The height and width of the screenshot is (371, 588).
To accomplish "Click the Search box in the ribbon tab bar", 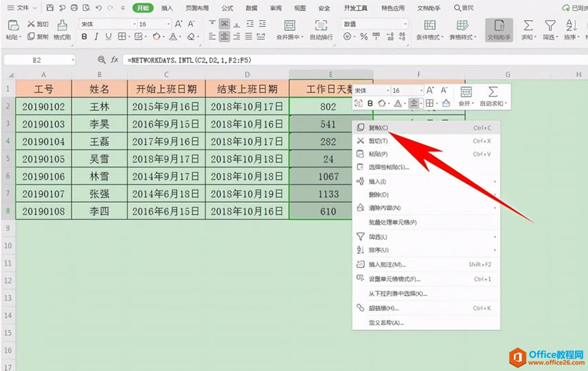I will coord(464,8).
